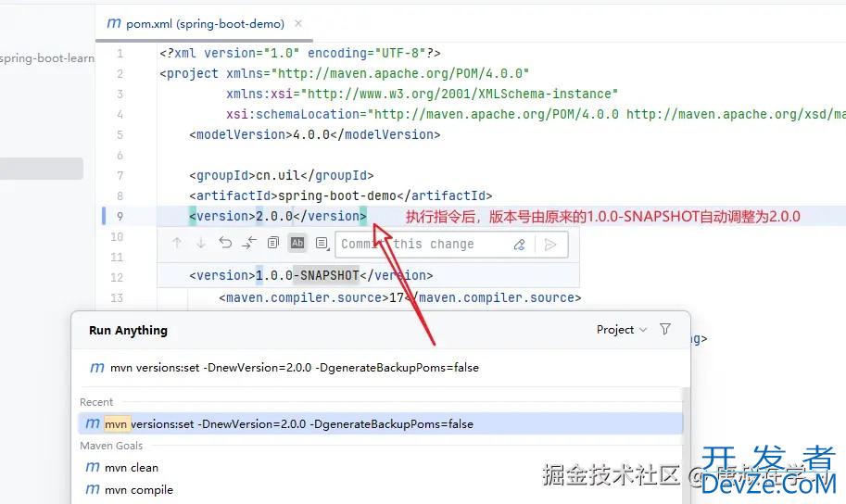846x504 pixels.
Task: Click the 'Recent' section header
Action: 96,402
